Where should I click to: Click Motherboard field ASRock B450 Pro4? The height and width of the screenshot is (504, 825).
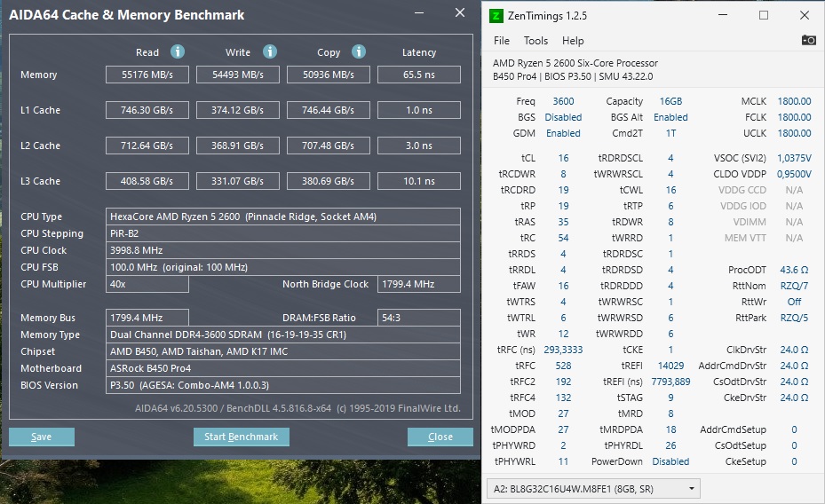click(x=283, y=368)
